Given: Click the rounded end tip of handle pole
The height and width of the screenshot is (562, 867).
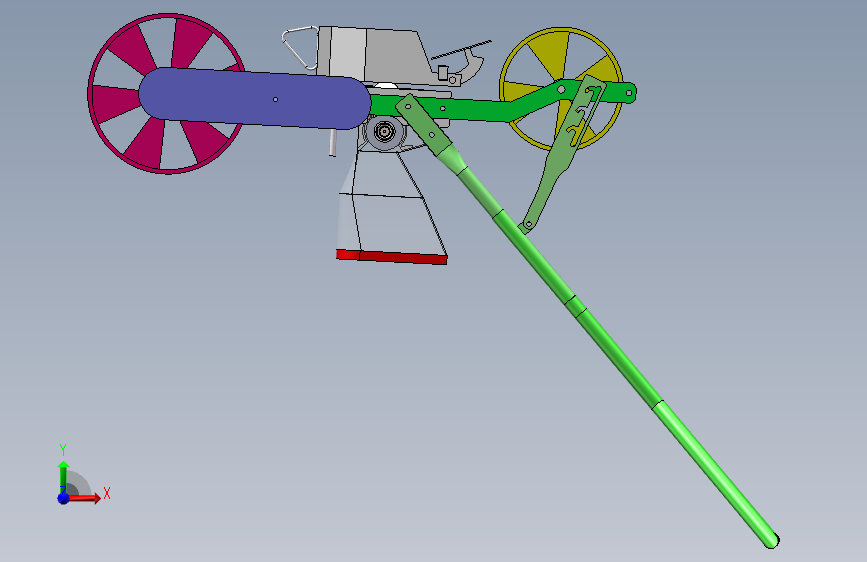Looking at the screenshot, I should click(x=772, y=540).
